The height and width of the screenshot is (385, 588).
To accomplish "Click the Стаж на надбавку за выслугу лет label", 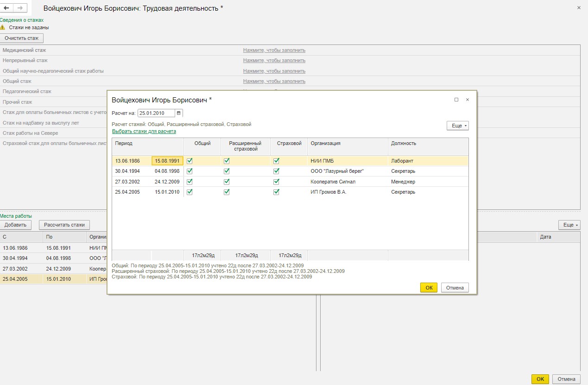I will (41, 123).
